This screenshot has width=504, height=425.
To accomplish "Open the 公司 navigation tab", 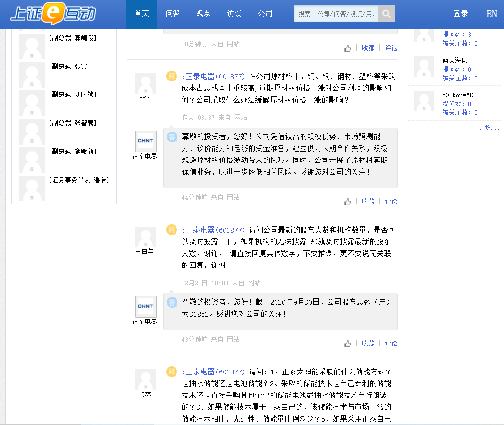I will (265, 14).
